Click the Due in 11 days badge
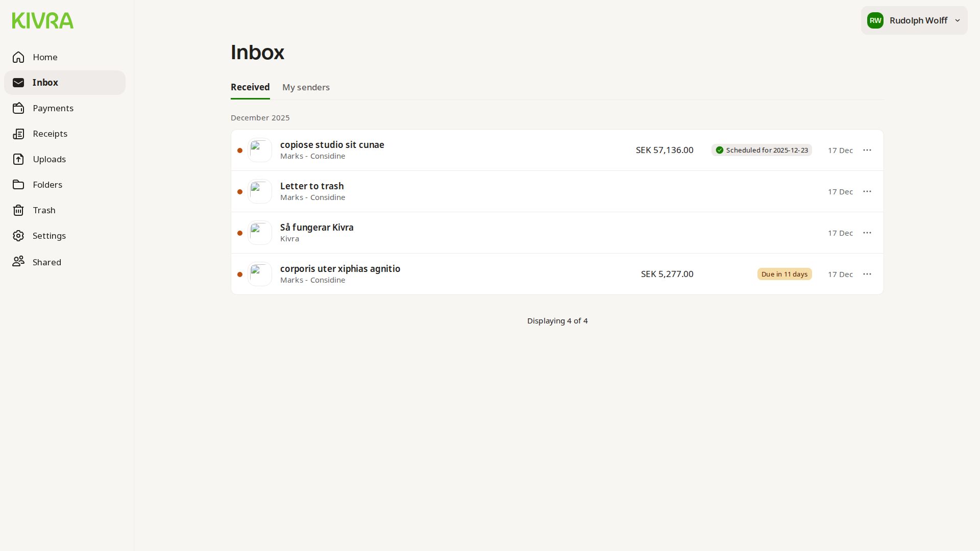The image size is (980, 551). click(x=784, y=274)
